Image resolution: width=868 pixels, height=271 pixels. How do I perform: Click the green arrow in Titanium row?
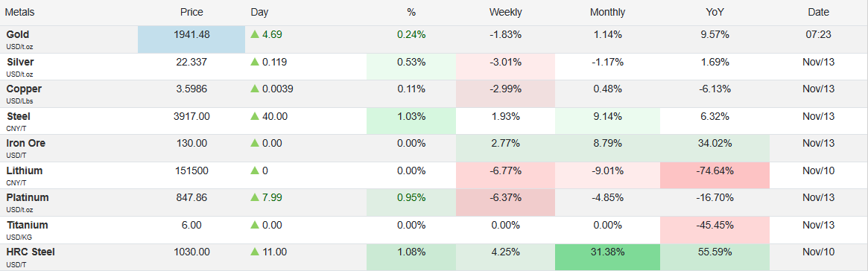[x=255, y=225]
